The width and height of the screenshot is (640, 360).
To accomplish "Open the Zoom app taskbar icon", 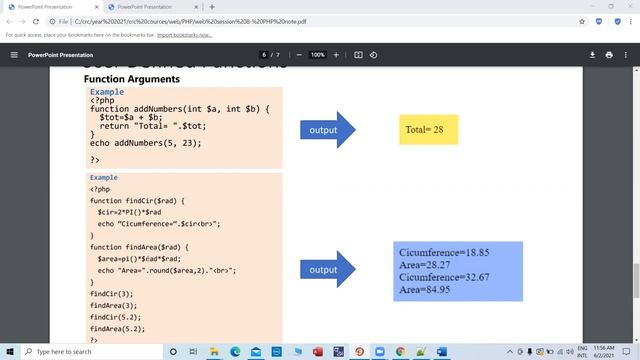I will [380, 351].
